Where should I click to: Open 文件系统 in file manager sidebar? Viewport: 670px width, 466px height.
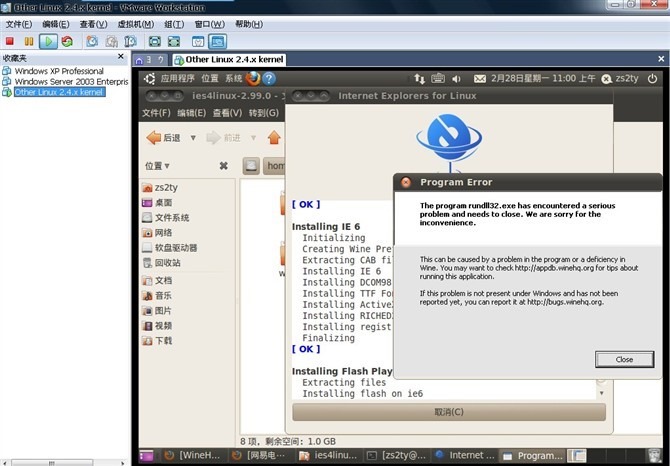click(x=165, y=218)
